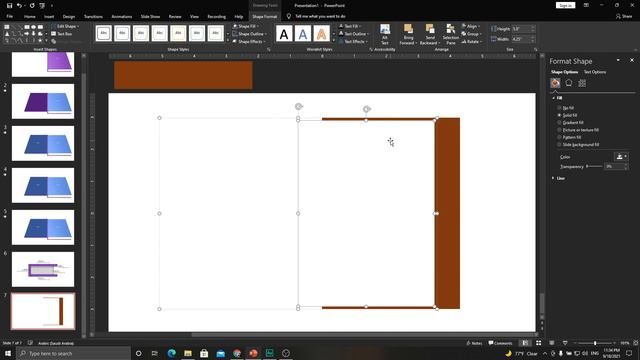Open Size & Properties icon in Format Shape
This screenshot has height=360, width=640.
582,83
